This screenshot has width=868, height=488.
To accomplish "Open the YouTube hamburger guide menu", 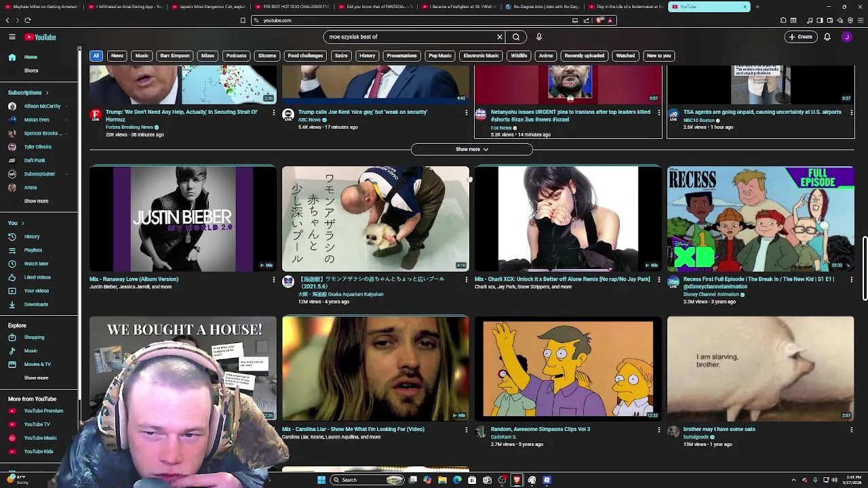I will pyautogui.click(x=12, y=37).
